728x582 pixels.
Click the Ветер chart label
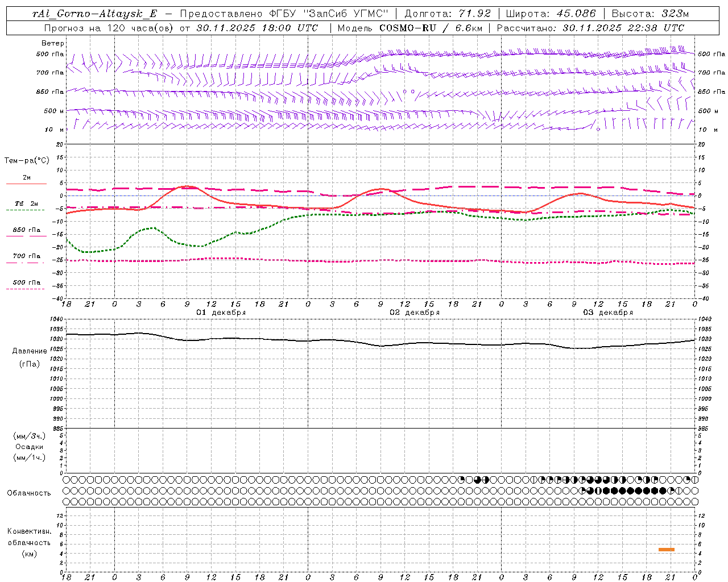53,43
